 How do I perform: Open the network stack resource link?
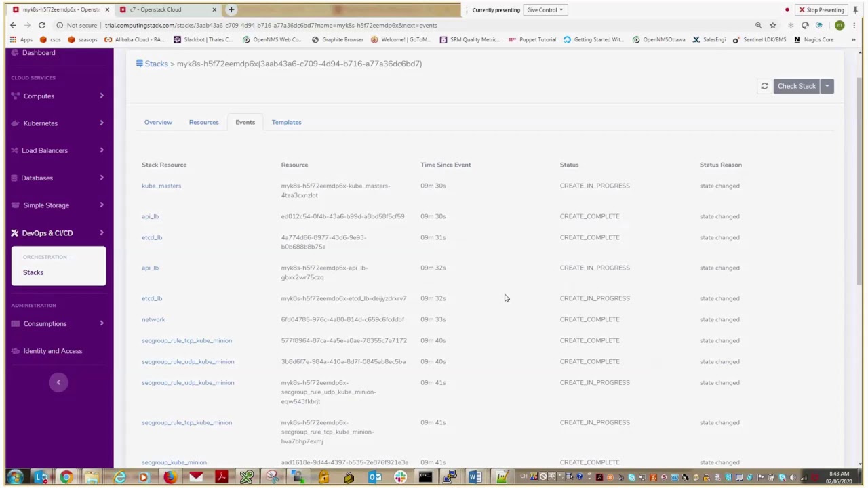(x=153, y=319)
